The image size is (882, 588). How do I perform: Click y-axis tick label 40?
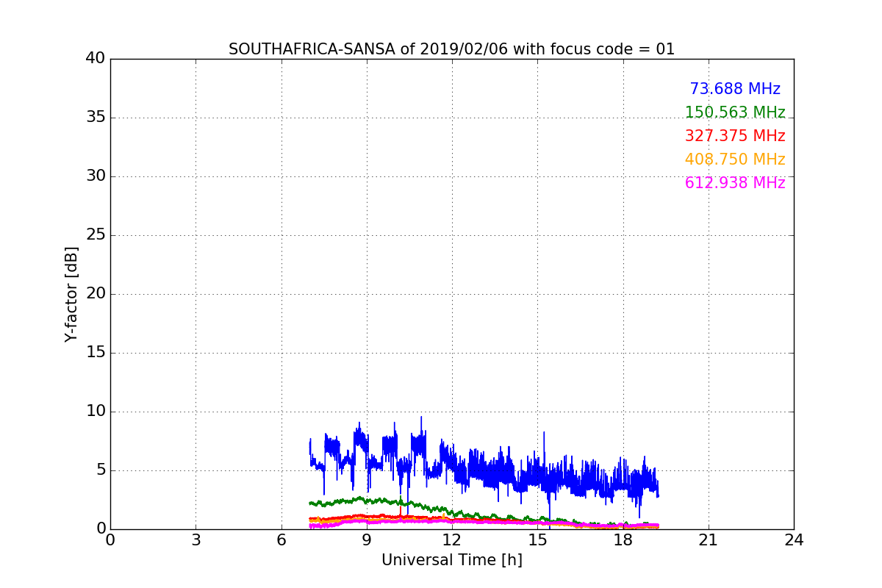96,59
